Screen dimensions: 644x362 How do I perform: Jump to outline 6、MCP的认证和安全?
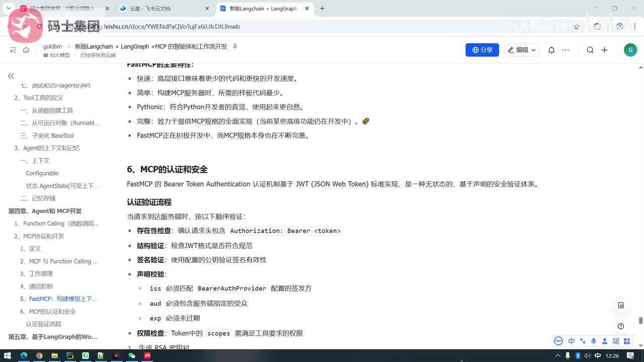[48, 311]
